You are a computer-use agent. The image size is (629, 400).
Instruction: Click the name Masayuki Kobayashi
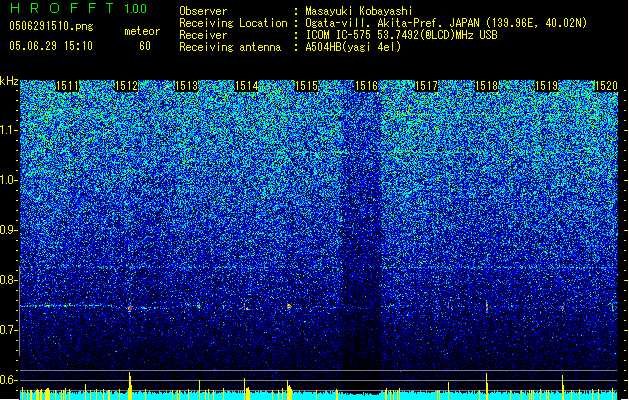[x=359, y=11]
